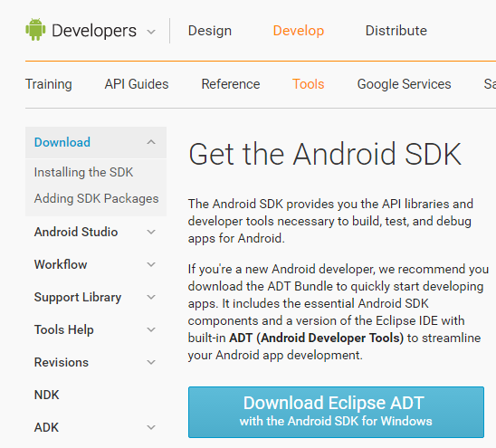Expand the Workflow chevron
Image resolution: width=496 pixels, height=448 pixels.
coord(151,264)
